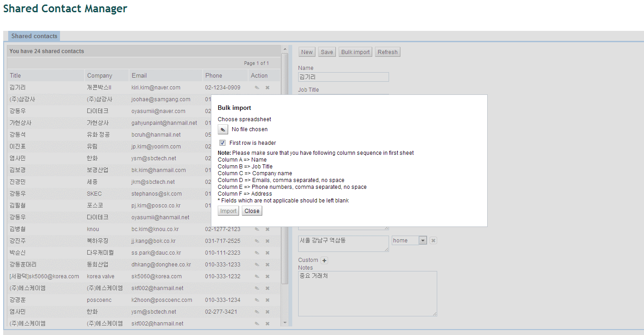Click the Import button in dialog
The width and height of the screenshot is (644, 335).
[x=228, y=211]
